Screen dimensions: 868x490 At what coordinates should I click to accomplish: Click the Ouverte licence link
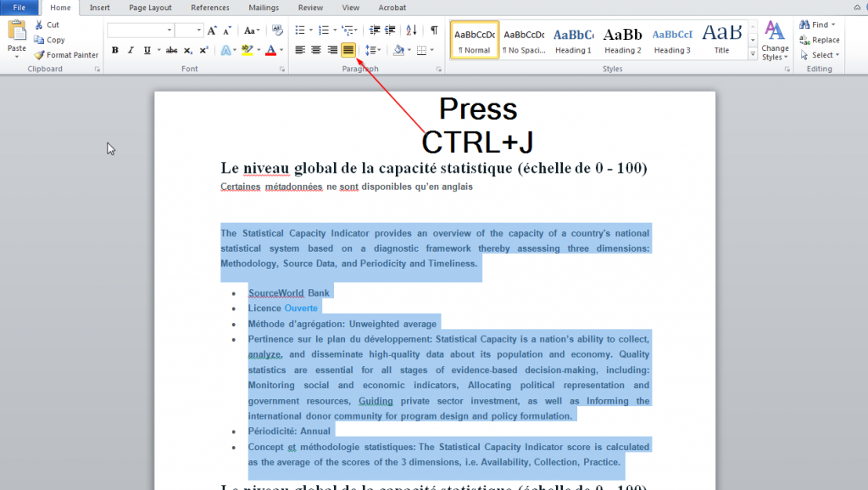point(301,309)
